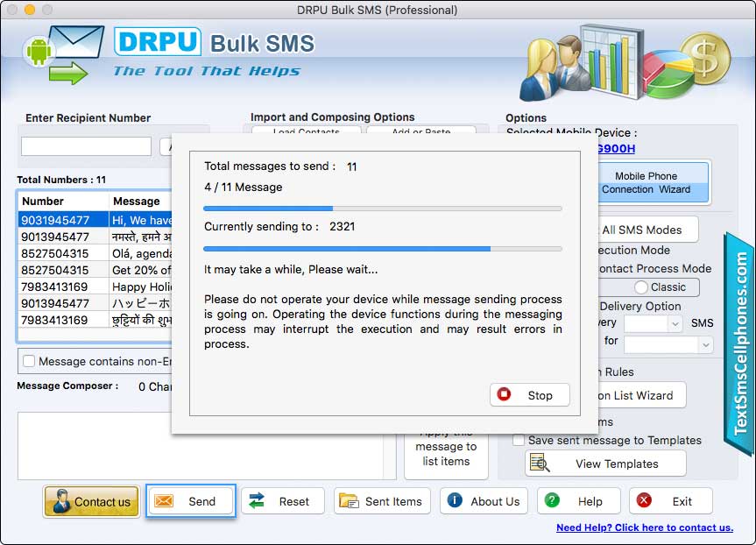
Task: Click the G900H device link
Action: click(x=616, y=149)
